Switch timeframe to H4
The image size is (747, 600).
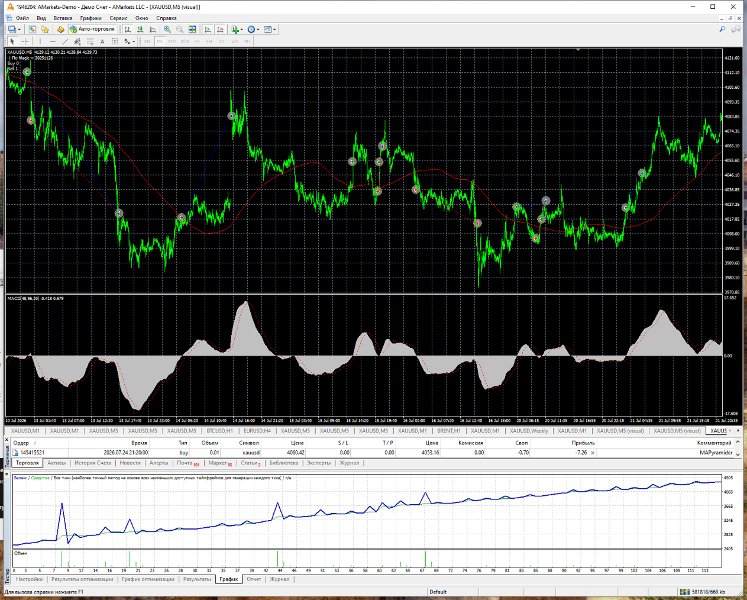pos(210,41)
